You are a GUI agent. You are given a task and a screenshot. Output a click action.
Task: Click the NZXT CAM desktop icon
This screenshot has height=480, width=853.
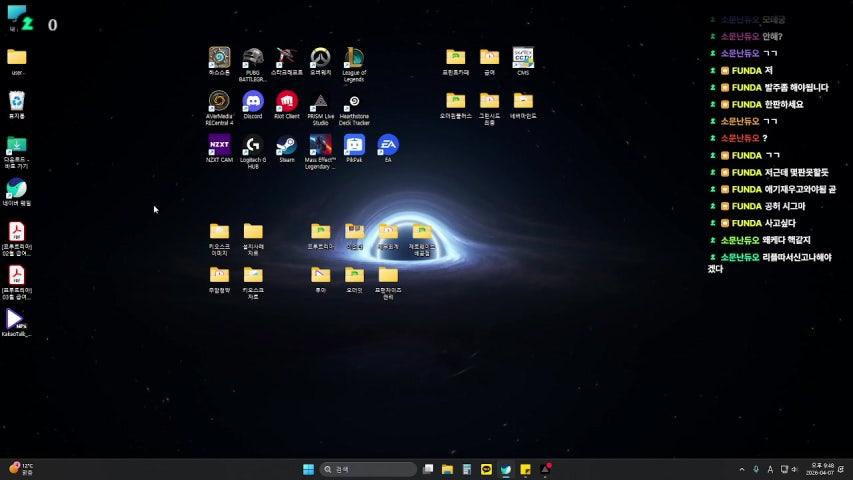coord(219,145)
